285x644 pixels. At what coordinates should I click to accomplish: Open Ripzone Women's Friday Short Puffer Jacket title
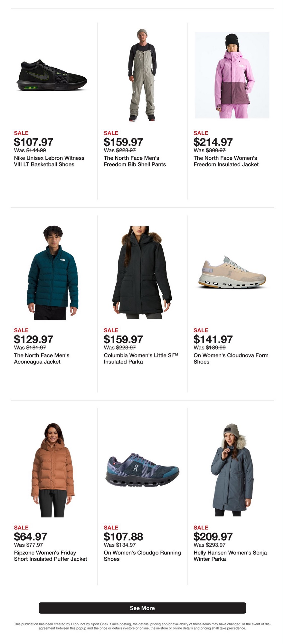point(51,556)
